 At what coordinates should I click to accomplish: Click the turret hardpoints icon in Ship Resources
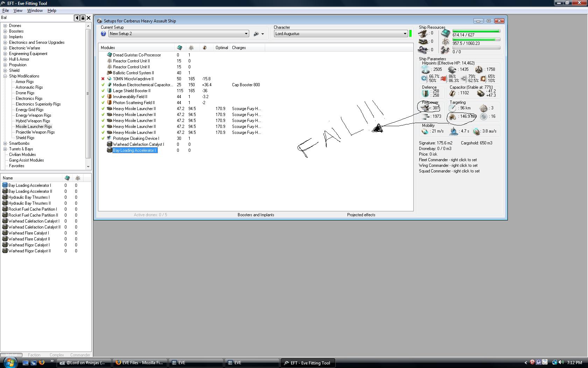point(423,33)
